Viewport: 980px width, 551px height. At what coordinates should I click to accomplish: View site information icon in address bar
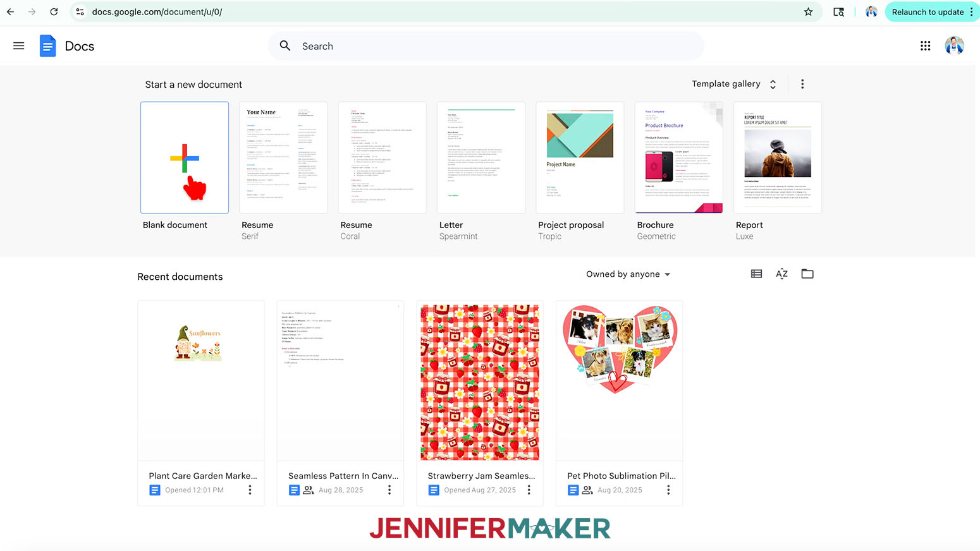(80, 12)
